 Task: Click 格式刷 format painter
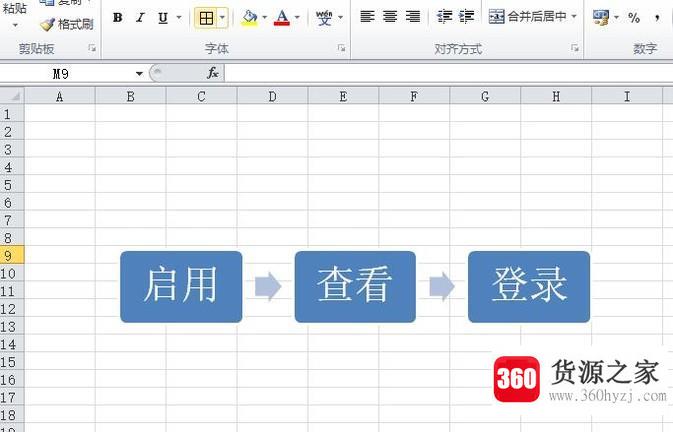[67, 24]
